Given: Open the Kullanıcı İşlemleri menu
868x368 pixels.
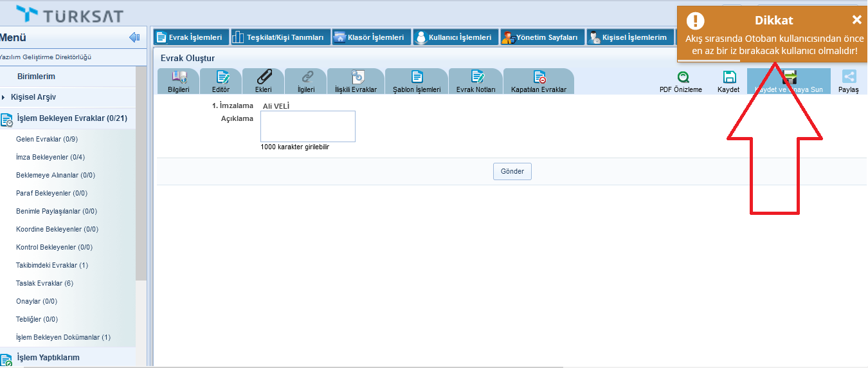Looking at the screenshot, I should coord(456,37).
